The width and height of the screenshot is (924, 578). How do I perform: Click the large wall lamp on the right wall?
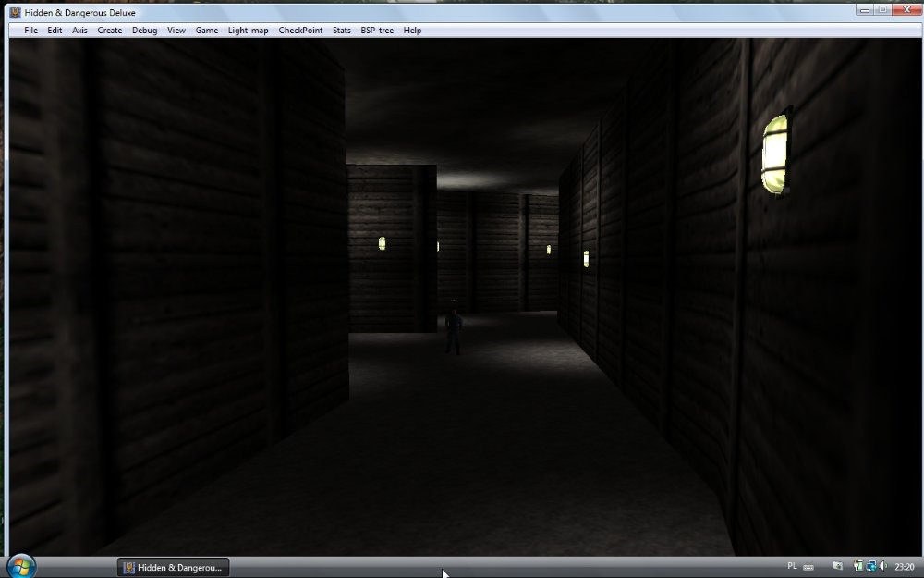click(775, 154)
